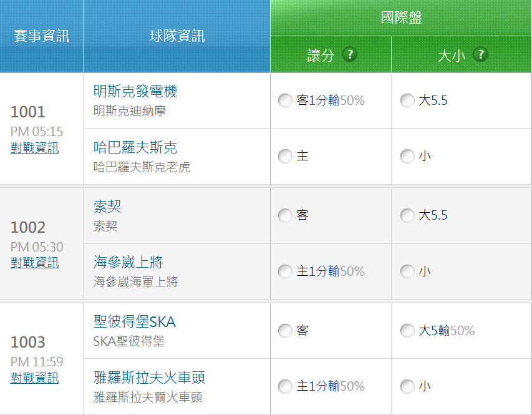The width and height of the screenshot is (532, 415).
Task: Choose 小 radio for game 1003
Action: (x=407, y=387)
